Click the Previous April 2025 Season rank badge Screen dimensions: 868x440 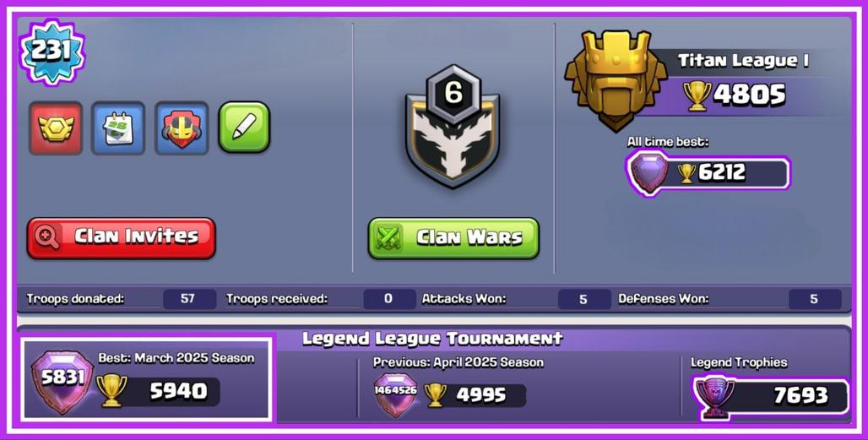pos(395,394)
